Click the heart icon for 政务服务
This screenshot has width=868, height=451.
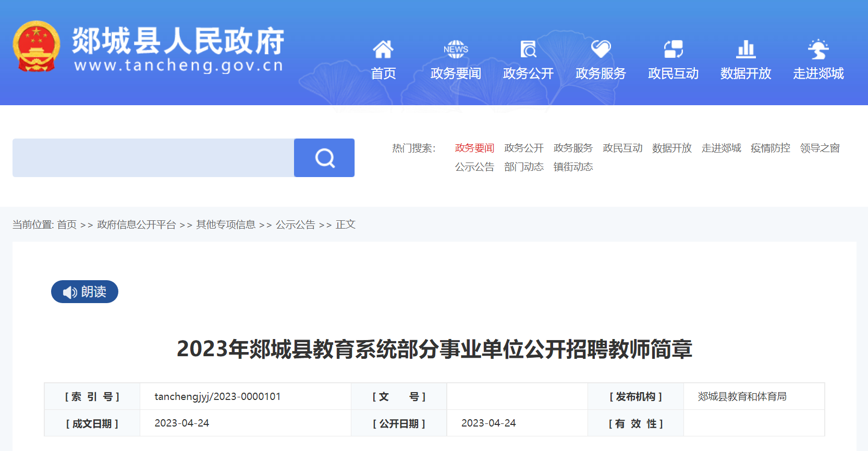601,49
